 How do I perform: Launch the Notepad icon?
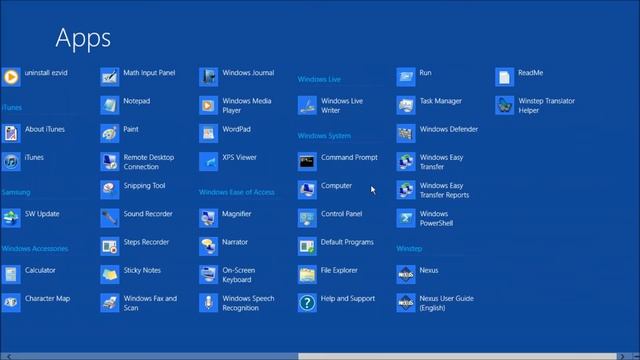click(x=110, y=105)
